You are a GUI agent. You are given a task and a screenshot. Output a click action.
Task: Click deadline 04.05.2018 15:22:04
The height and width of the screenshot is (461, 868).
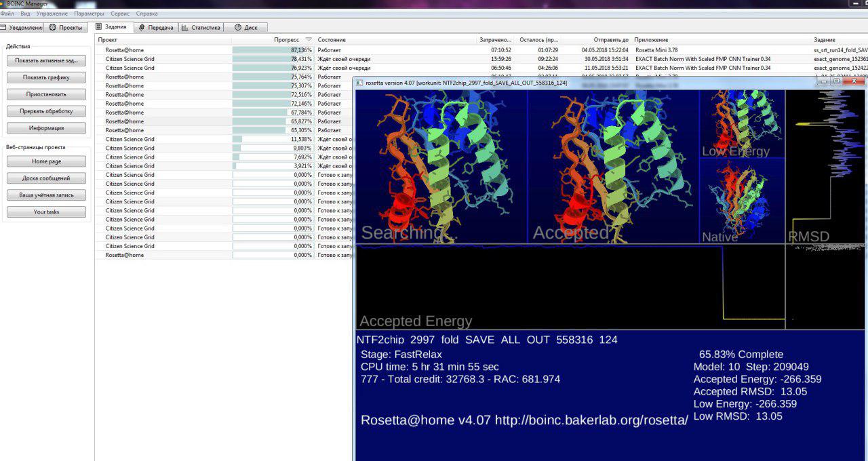click(605, 50)
